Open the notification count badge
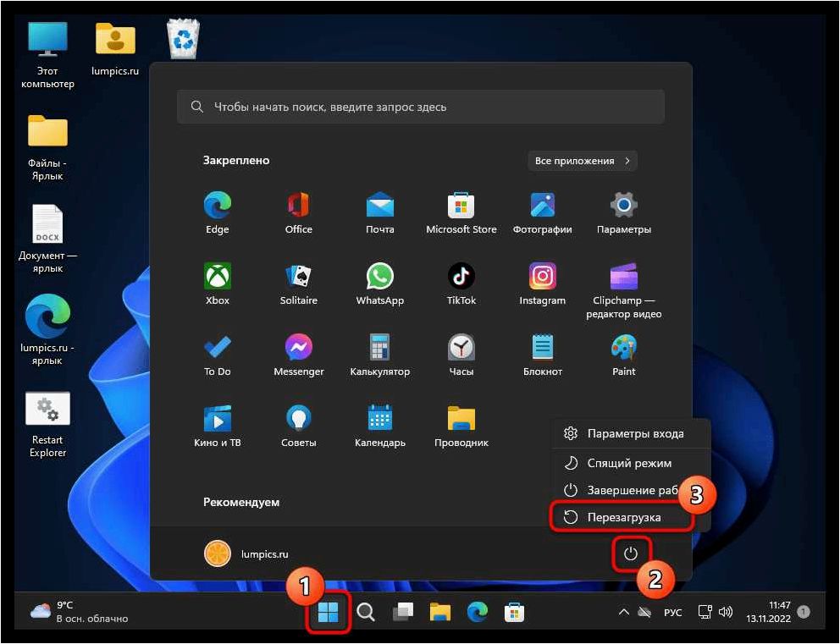 click(x=804, y=611)
